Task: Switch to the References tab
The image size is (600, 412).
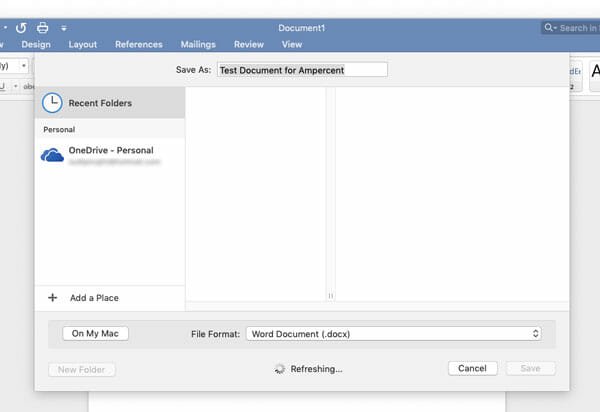Action: point(139,44)
